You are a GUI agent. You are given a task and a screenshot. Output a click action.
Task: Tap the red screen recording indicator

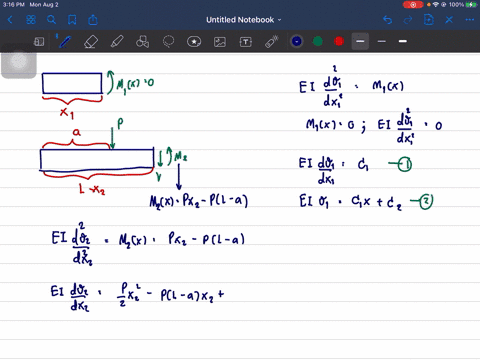click(x=413, y=5)
